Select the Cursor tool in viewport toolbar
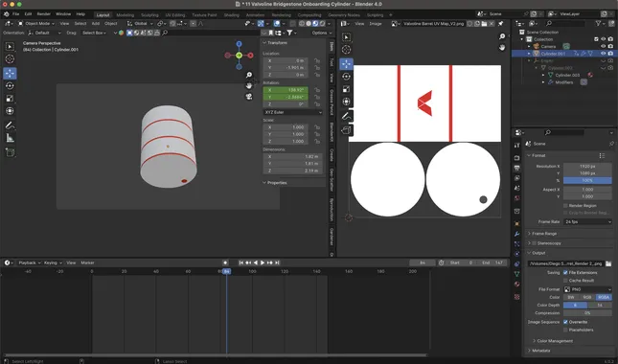 click(10, 59)
